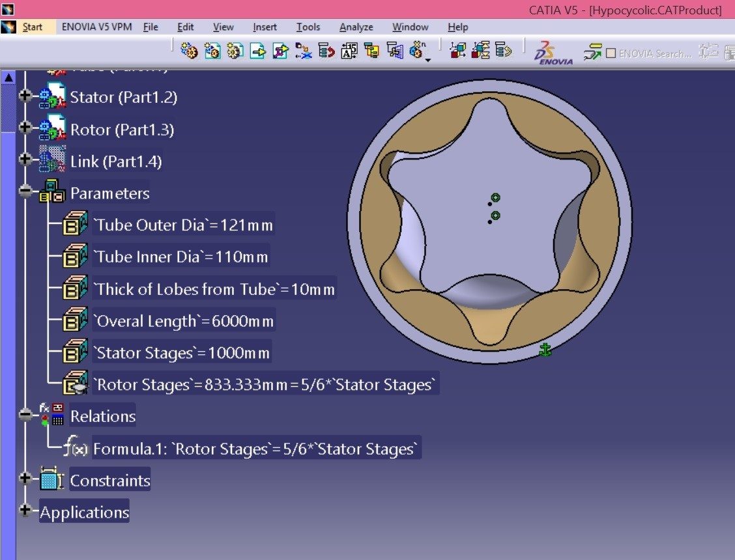Open the View menu

(223, 27)
